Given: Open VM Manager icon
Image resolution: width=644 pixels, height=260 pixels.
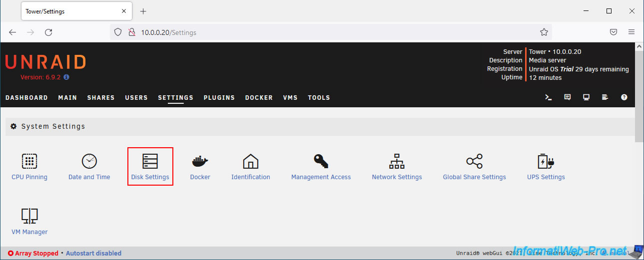Looking at the screenshot, I should pyautogui.click(x=29, y=216).
